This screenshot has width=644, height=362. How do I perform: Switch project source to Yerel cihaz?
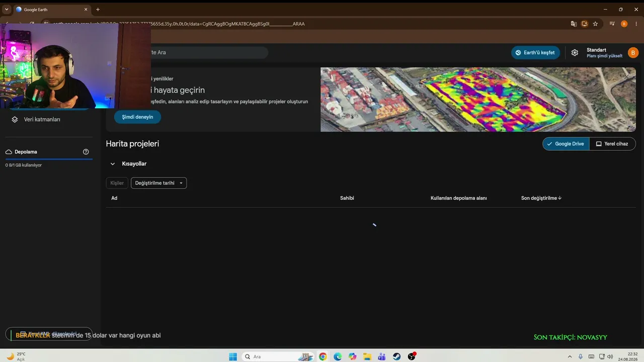pyautogui.click(x=612, y=144)
